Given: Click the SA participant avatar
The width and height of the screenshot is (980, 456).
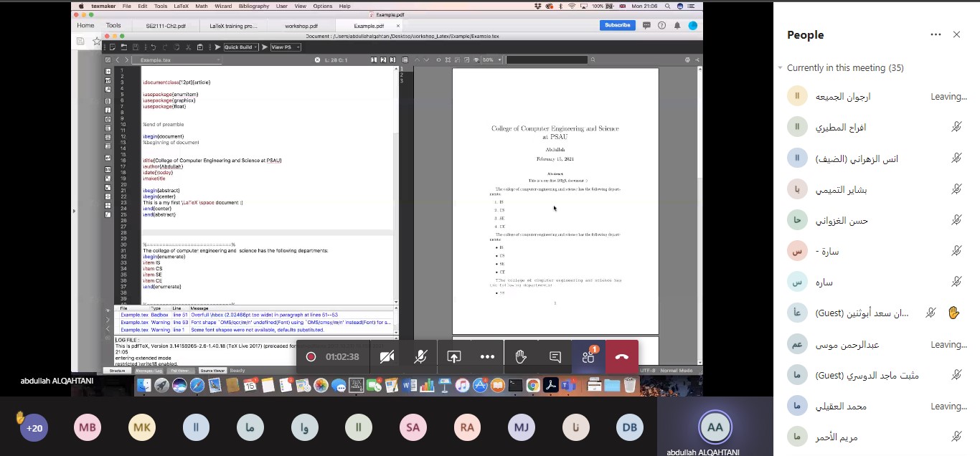Looking at the screenshot, I should tap(413, 428).
